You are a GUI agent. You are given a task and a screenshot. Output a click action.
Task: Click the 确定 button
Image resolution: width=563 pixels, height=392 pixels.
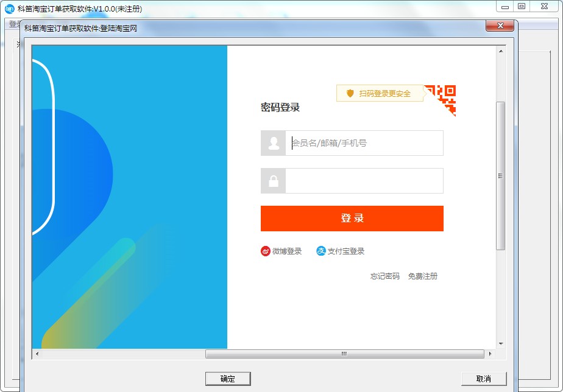228,379
